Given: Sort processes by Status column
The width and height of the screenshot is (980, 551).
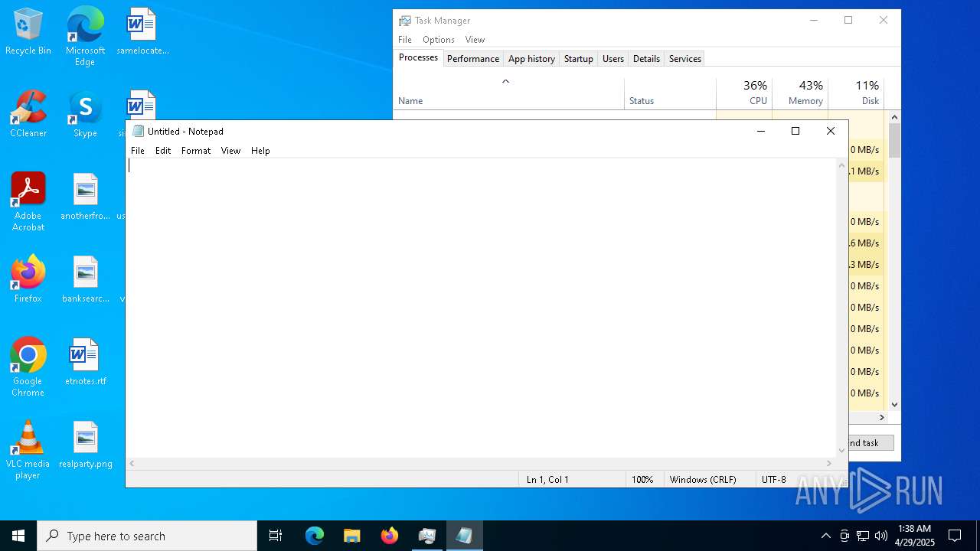Looking at the screenshot, I should point(670,93).
